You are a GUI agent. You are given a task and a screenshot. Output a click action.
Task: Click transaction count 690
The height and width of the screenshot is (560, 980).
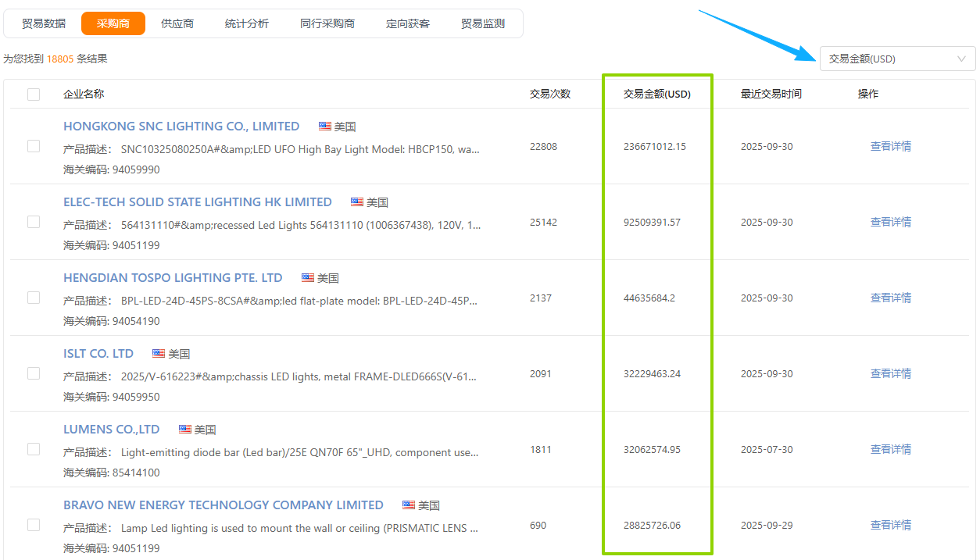(x=538, y=525)
